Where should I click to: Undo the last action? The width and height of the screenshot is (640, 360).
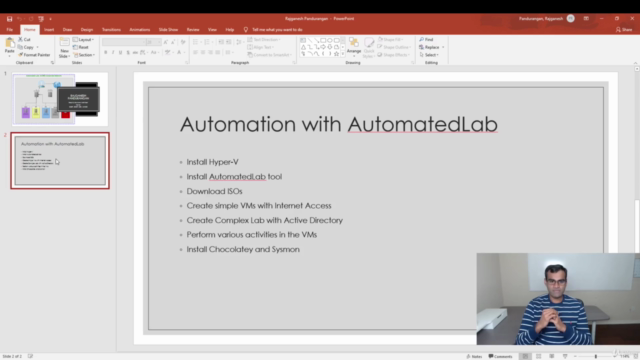click(20, 19)
